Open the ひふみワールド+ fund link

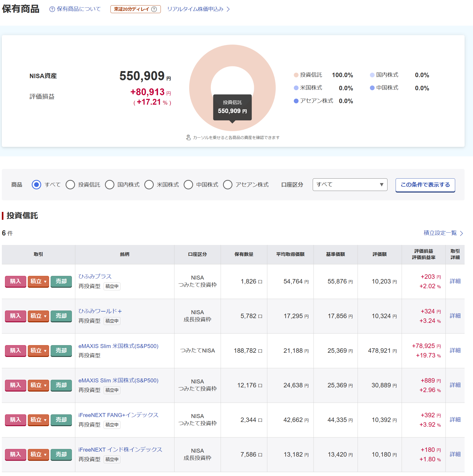(100, 311)
